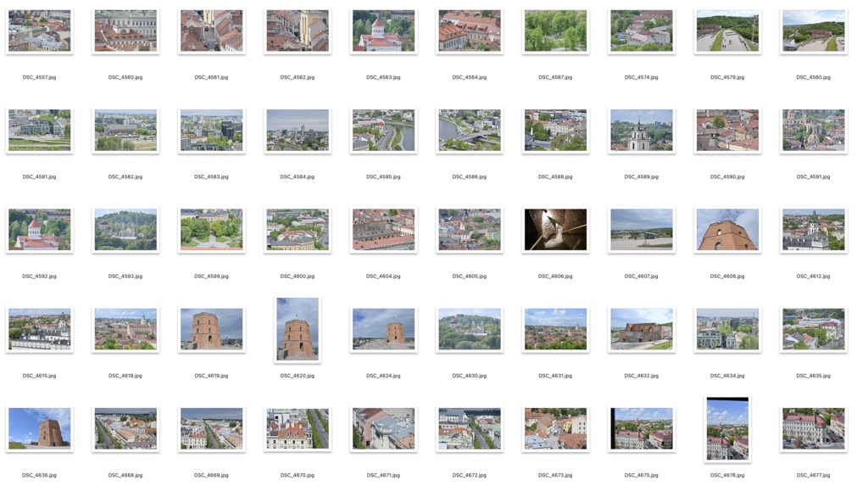Click the file name DSC_4618.jpg
The height and width of the screenshot is (497, 868).
coord(125,376)
